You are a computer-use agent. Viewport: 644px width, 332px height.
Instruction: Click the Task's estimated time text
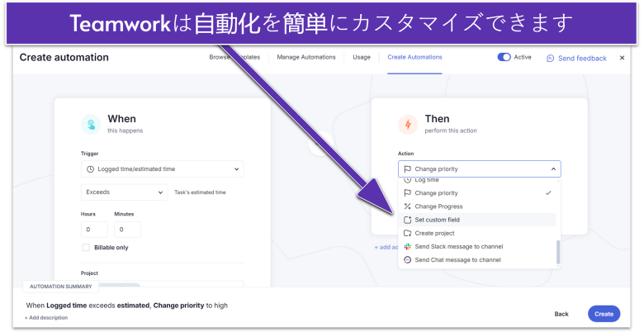200,192
